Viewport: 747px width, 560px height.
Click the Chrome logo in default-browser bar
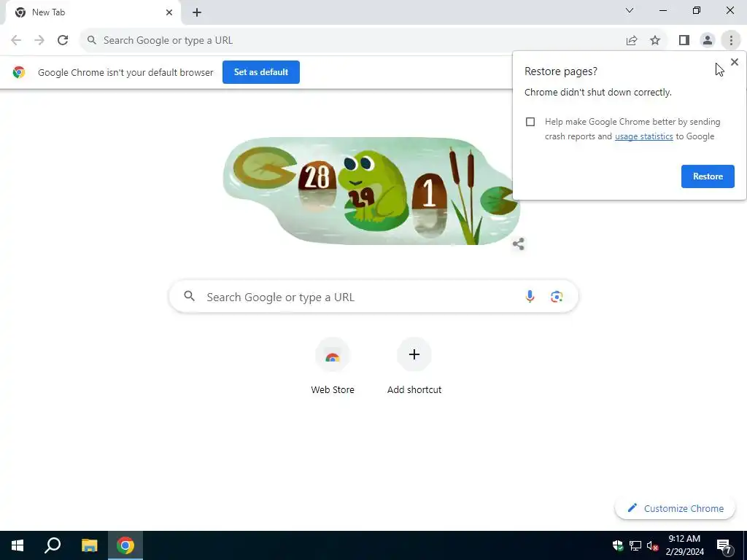19,72
